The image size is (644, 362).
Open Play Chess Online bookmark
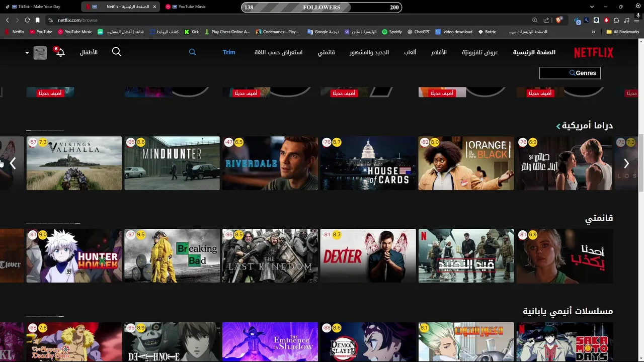[227, 32]
